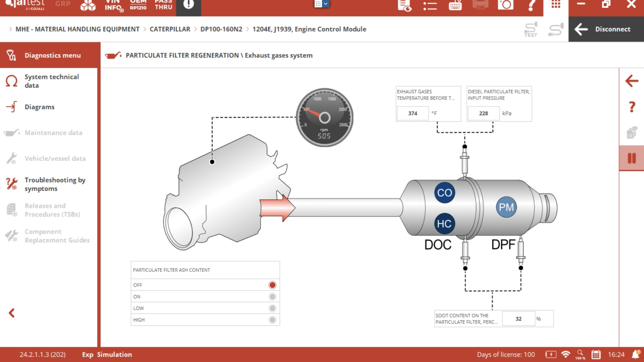Image resolution: width=644 pixels, height=362 pixels.
Task: Click the red back arrow icon
Action: [631, 81]
